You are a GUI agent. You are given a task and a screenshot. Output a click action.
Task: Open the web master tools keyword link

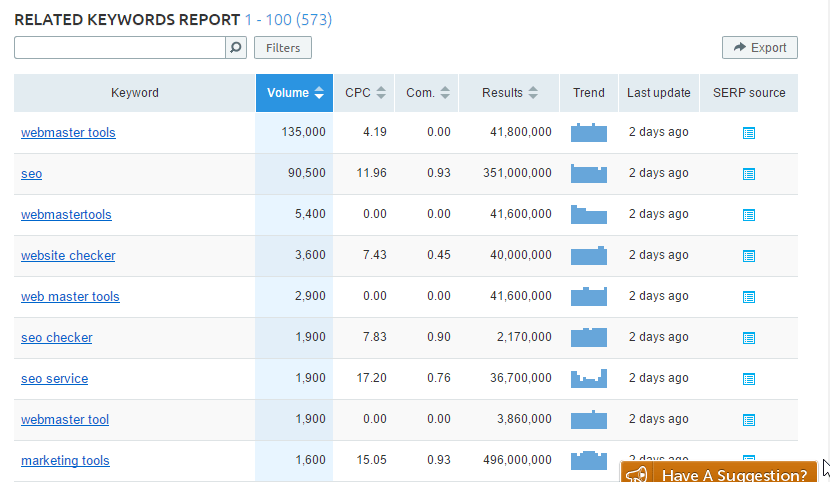[x=70, y=297]
